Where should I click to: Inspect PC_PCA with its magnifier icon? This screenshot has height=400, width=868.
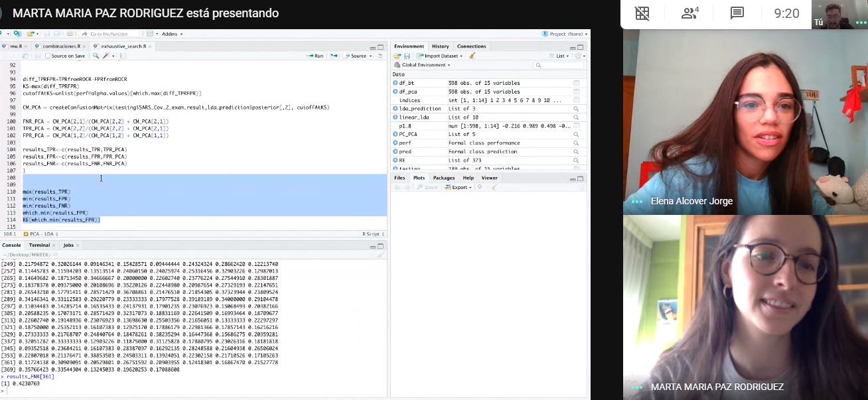[x=577, y=135]
